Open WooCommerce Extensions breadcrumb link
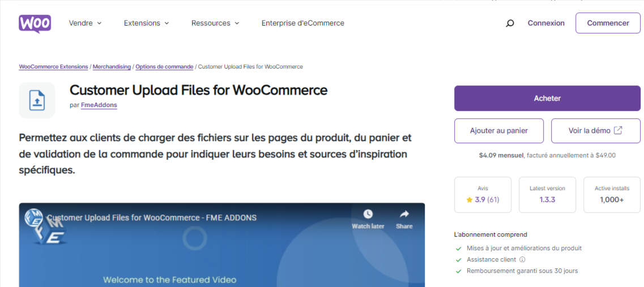The width and height of the screenshot is (644, 287). click(x=53, y=67)
